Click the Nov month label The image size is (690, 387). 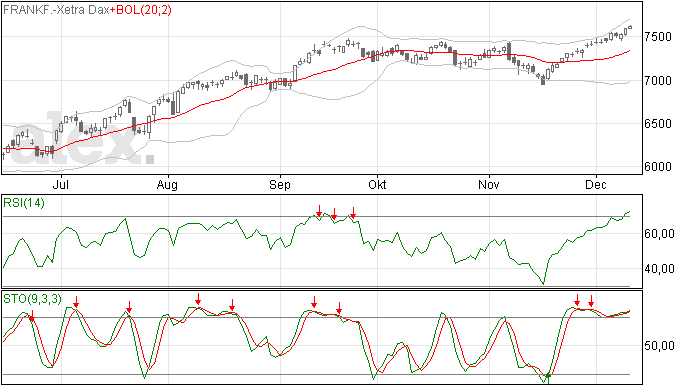pos(489,184)
